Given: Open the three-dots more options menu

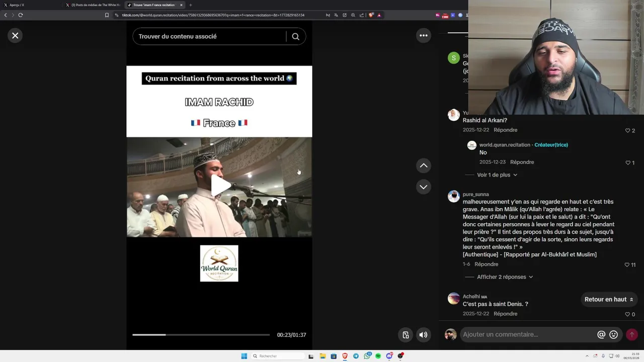Looking at the screenshot, I should (x=424, y=35).
